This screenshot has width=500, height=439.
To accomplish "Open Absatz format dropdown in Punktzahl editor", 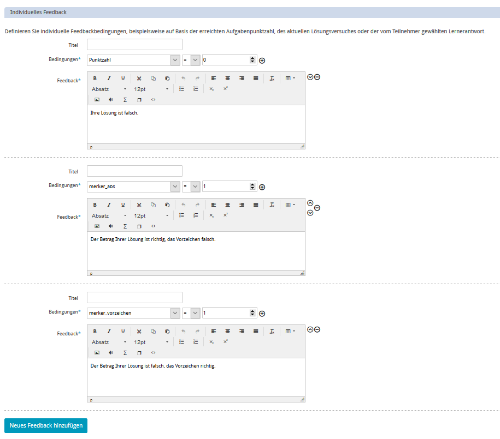I will click(x=109, y=89).
